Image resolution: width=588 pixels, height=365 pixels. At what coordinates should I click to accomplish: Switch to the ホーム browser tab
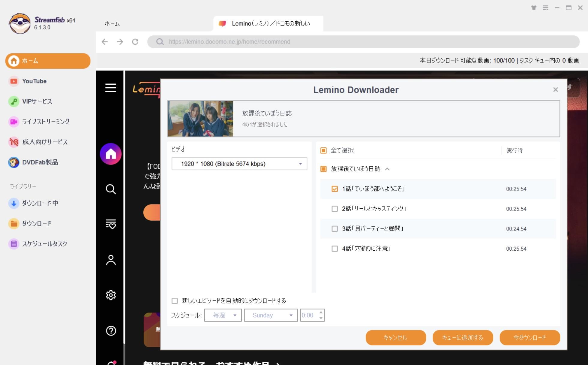(112, 23)
